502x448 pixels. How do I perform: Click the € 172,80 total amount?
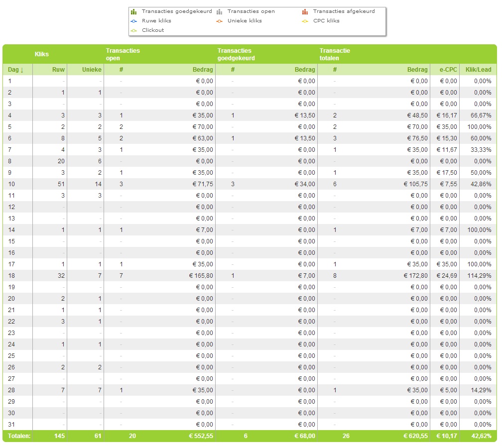pyautogui.click(x=415, y=276)
